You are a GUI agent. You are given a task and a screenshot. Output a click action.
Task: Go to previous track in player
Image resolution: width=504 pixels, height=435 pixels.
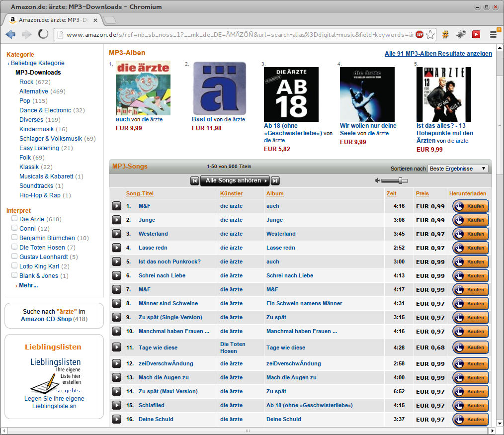194,181
